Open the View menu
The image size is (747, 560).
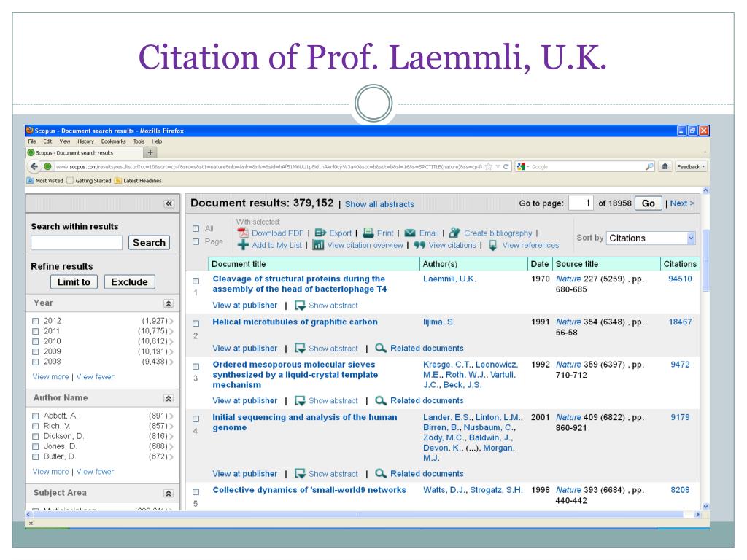click(65, 141)
